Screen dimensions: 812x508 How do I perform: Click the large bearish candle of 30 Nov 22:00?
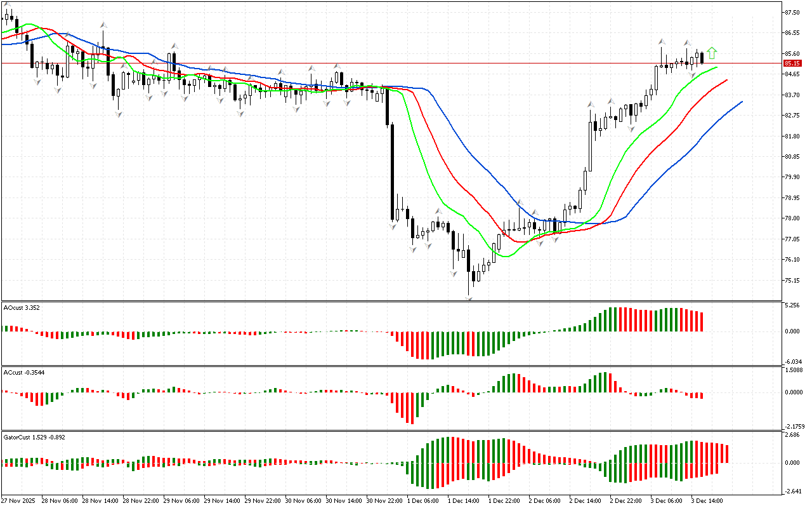[392, 171]
